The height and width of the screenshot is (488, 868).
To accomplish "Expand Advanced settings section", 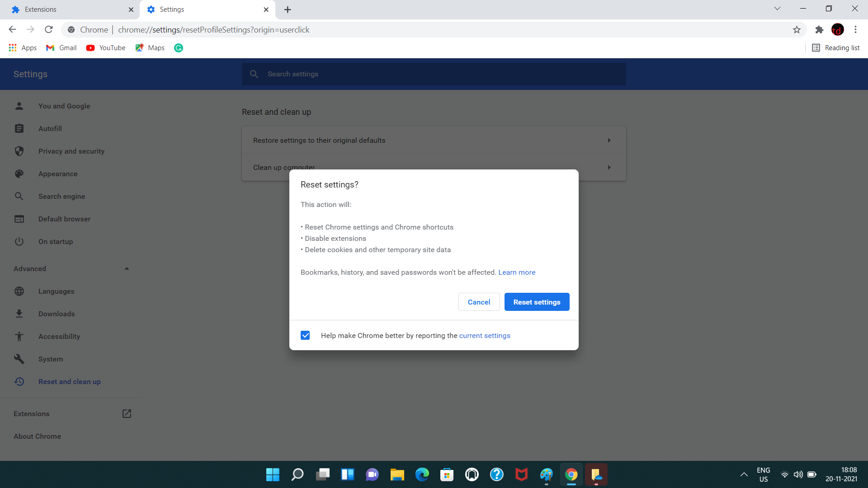I will point(71,268).
